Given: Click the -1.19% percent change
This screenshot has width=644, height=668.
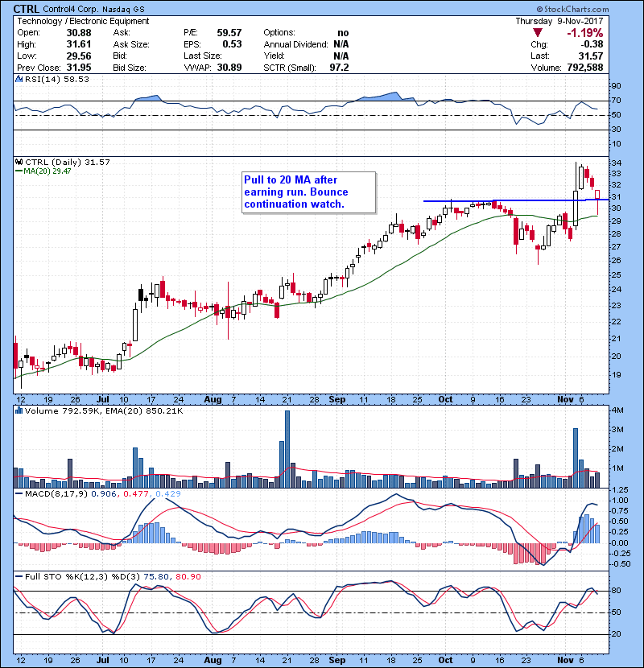Looking at the screenshot, I should 584,33.
